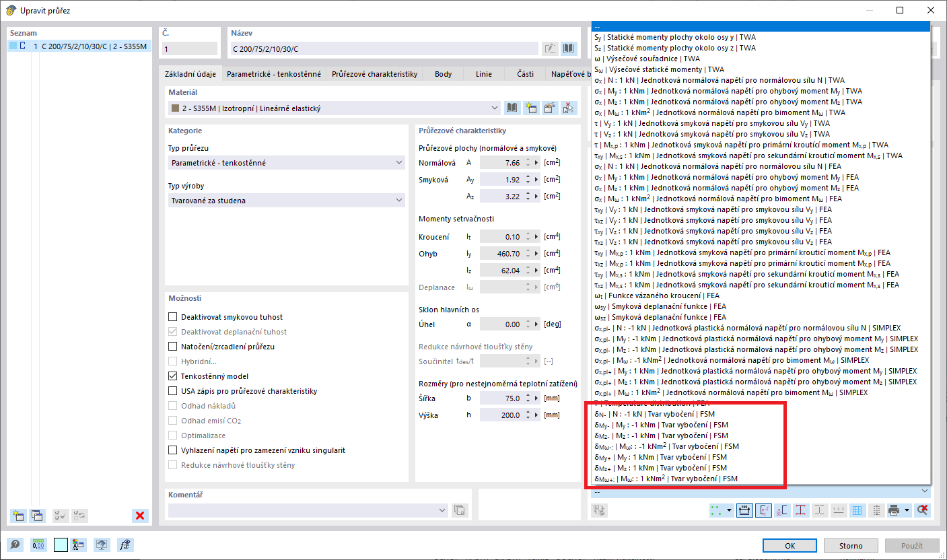Choose 'δMy+ | My : 1 kNm | Tvar vybočení'
947x560 pixels.
(x=761, y=457)
